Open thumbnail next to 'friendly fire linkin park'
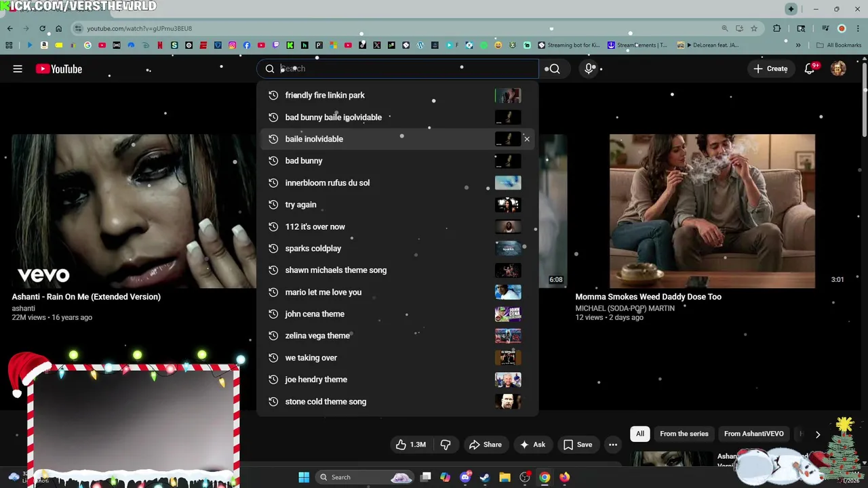Screen dimensions: 868x488 click(x=508, y=96)
